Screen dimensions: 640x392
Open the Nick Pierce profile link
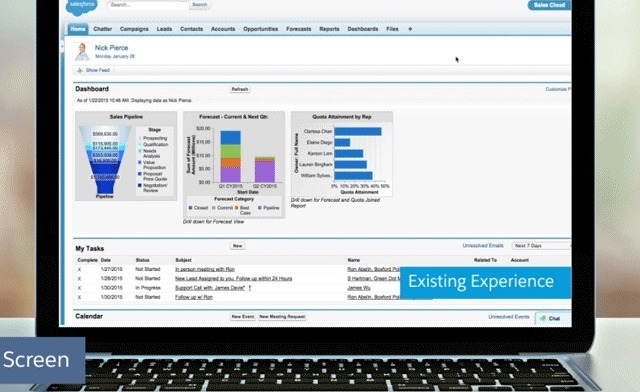[111, 48]
